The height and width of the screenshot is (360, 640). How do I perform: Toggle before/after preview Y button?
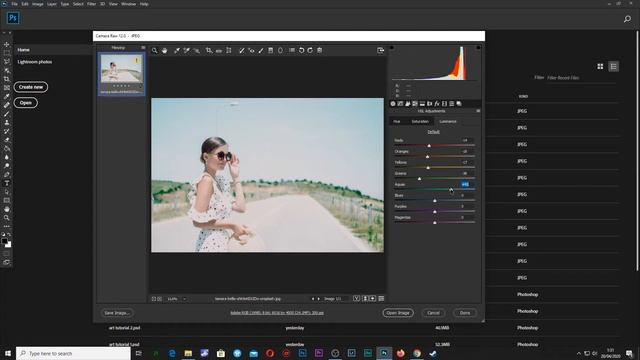356,299
